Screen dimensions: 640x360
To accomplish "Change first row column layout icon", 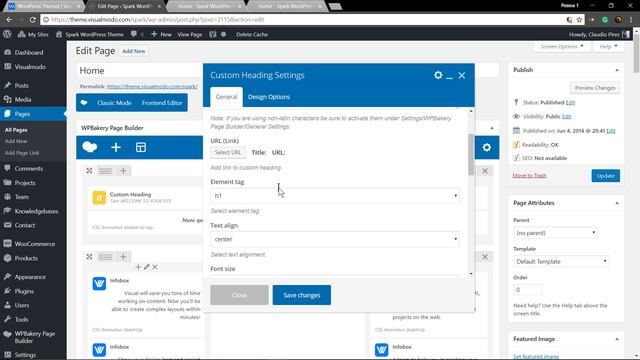I will point(105,171).
